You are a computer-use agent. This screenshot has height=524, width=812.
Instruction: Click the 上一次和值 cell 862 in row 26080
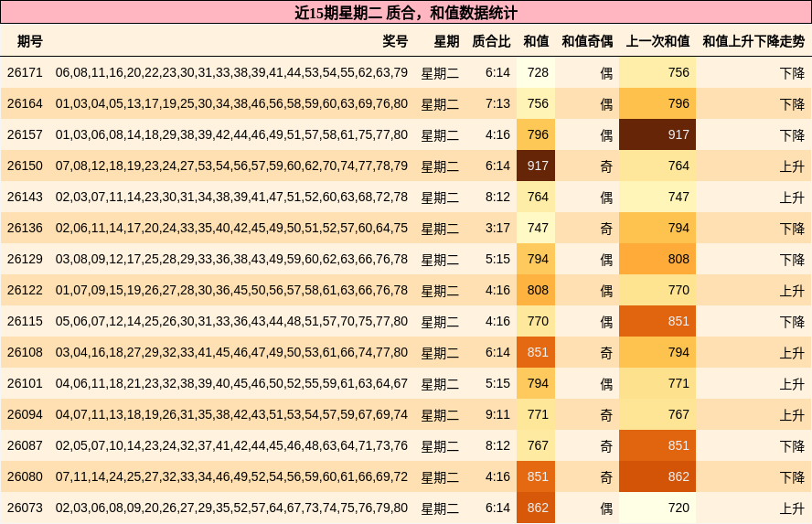[657, 476]
